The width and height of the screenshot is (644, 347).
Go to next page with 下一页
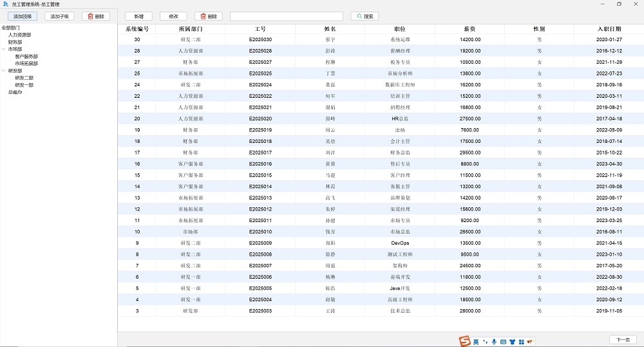623,340
